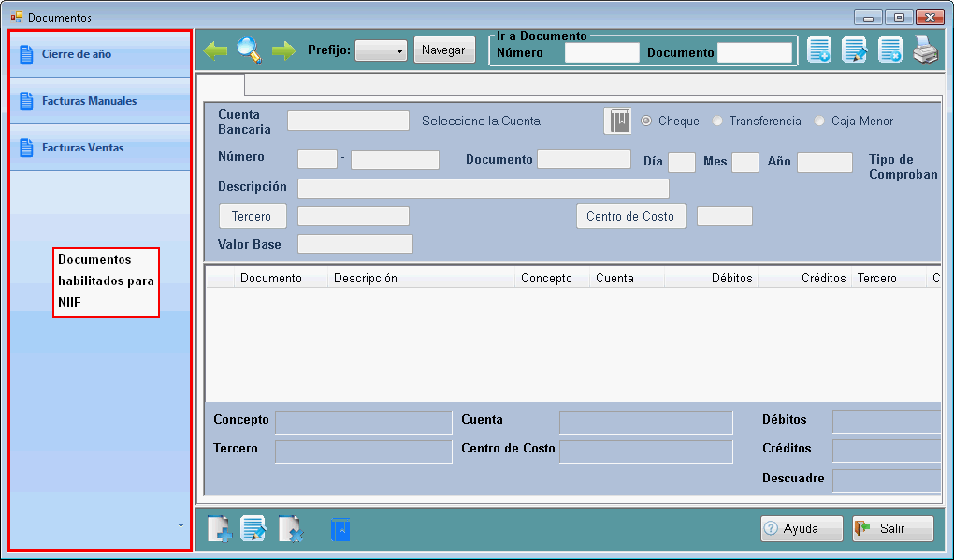Click the printer icon
Image resolution: width=954 pixels, height=560 pixels.
tap(925, 50)
